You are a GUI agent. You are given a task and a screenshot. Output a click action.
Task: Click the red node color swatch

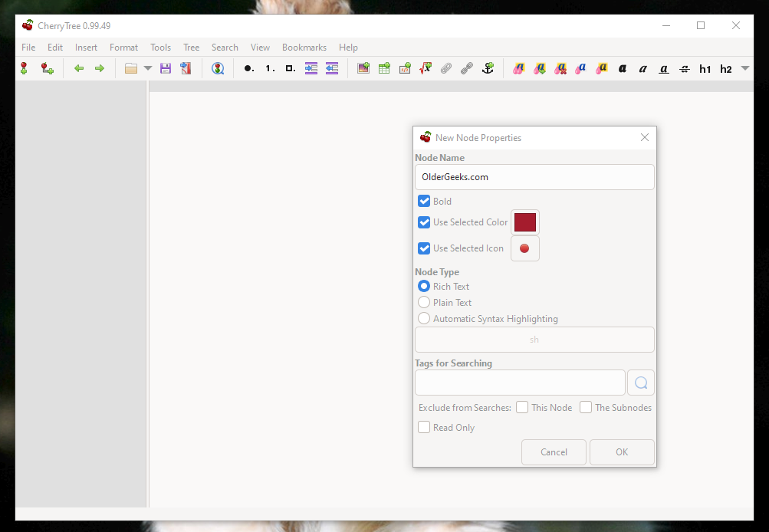(x=525, y=223)
